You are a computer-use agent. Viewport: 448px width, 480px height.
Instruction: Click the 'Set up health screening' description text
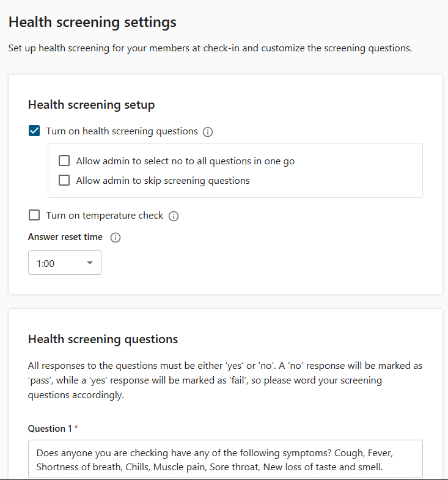point(210,48)
